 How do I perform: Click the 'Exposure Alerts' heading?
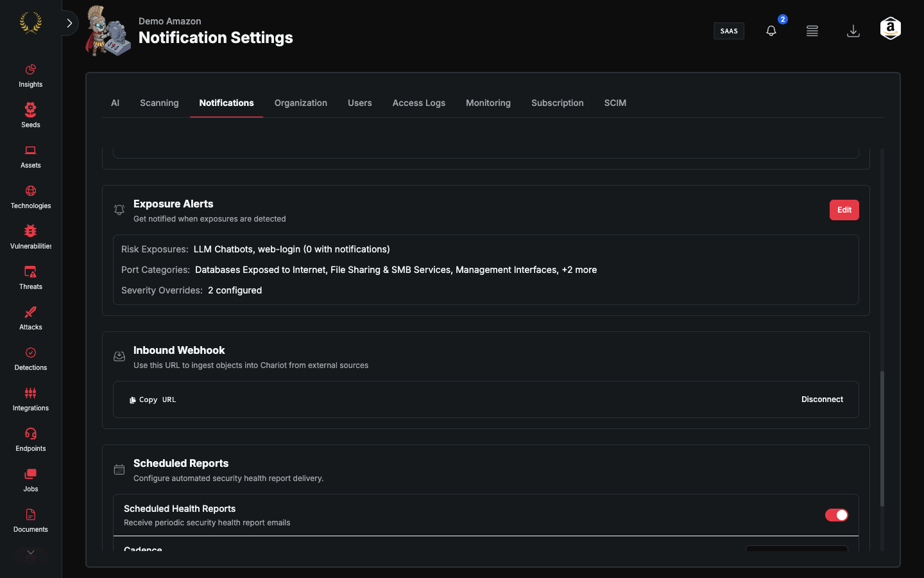click(173, 204)
